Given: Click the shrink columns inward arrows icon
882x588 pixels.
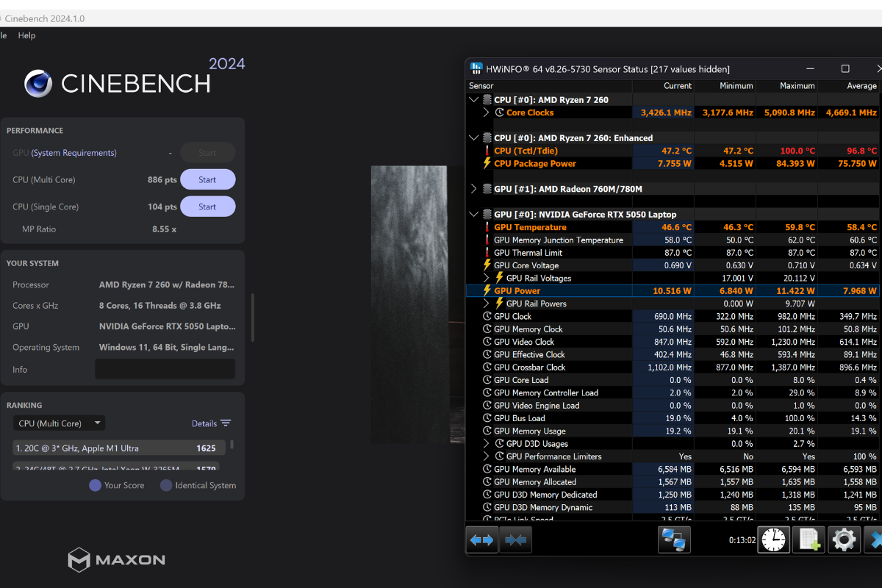Looking at the screenshot, I should [515, 540].
